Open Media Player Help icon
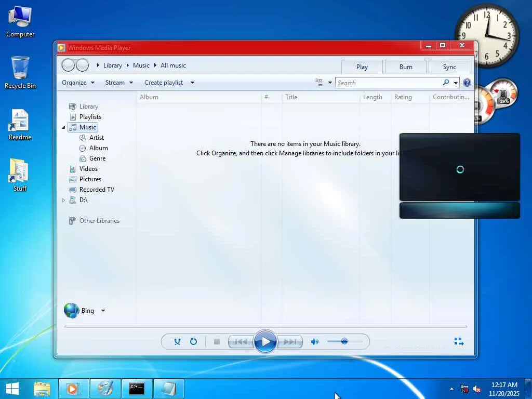 point(467,83)
